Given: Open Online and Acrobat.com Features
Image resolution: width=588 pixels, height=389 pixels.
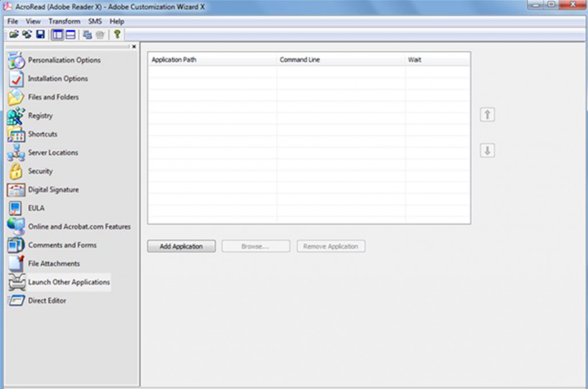Looking at the screenshot, I should coord(69,227).
